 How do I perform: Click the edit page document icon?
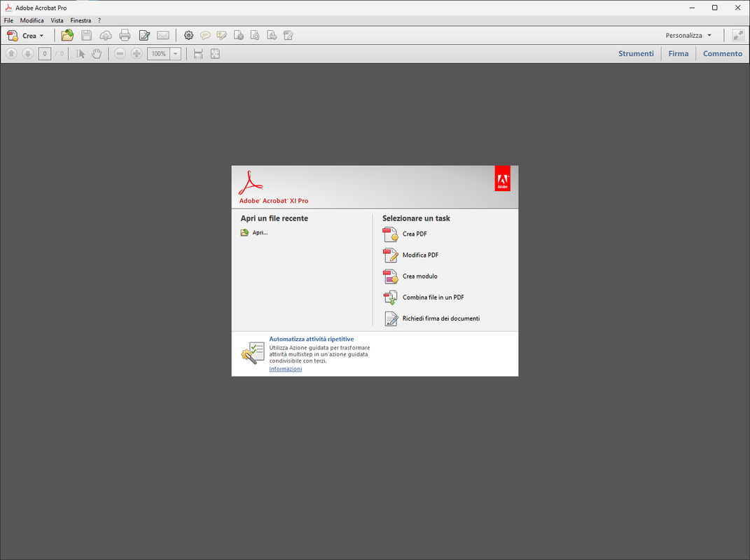[288, 36]
